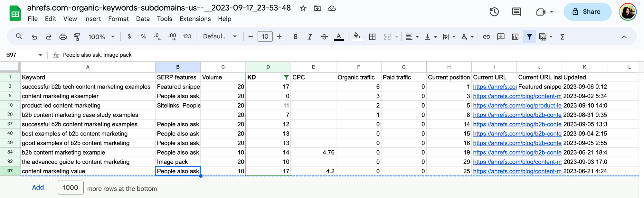Open the product-le URL link in row 10
Image resolution: width=644 pixels, height=198 pixels.
[x=517, y=106]
